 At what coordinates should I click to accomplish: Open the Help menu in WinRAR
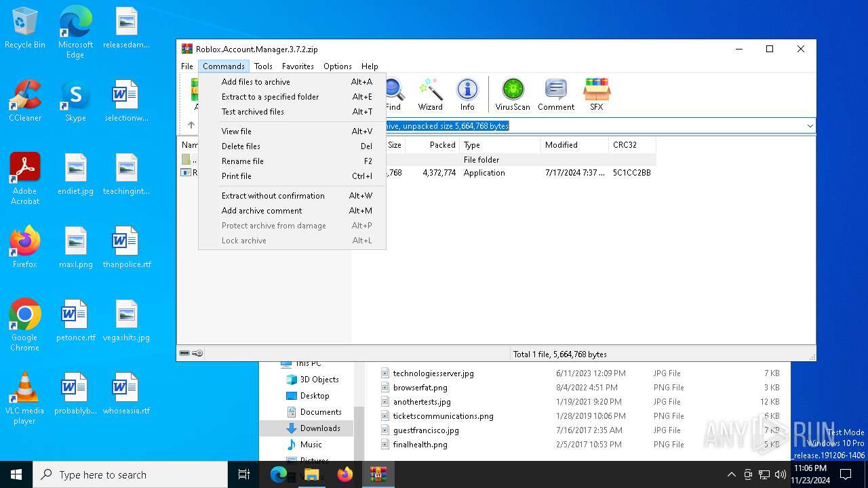[x=370, y=66]
